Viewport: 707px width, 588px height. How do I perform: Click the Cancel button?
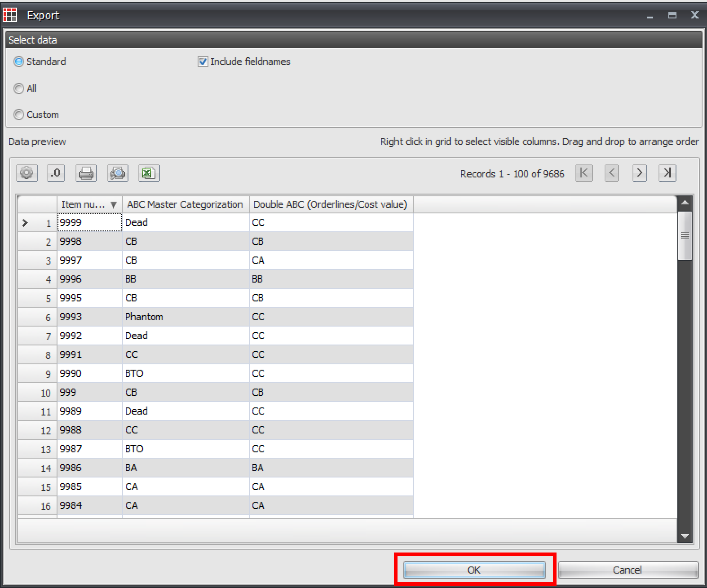[x=628, y=570]
